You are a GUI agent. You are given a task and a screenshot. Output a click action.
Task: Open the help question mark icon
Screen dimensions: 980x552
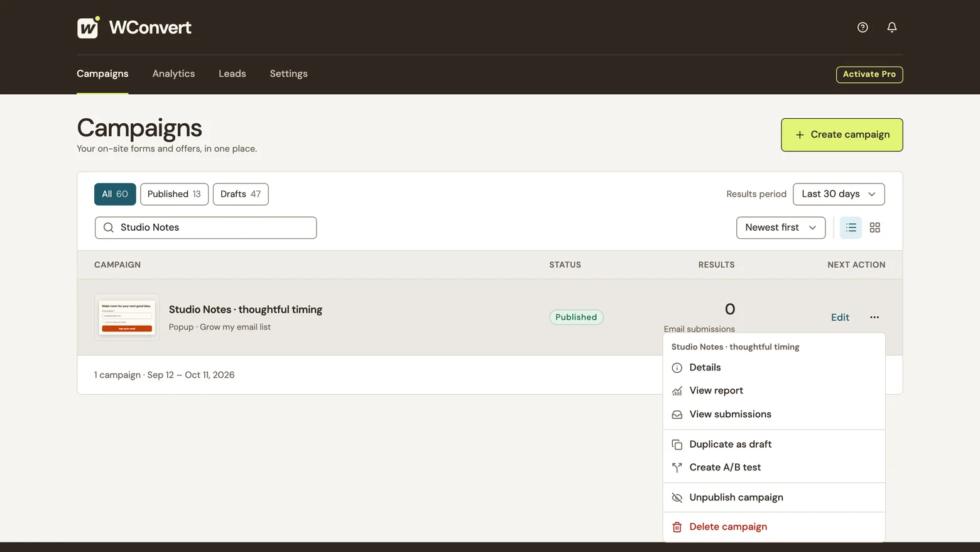click(x=863, y=27)
